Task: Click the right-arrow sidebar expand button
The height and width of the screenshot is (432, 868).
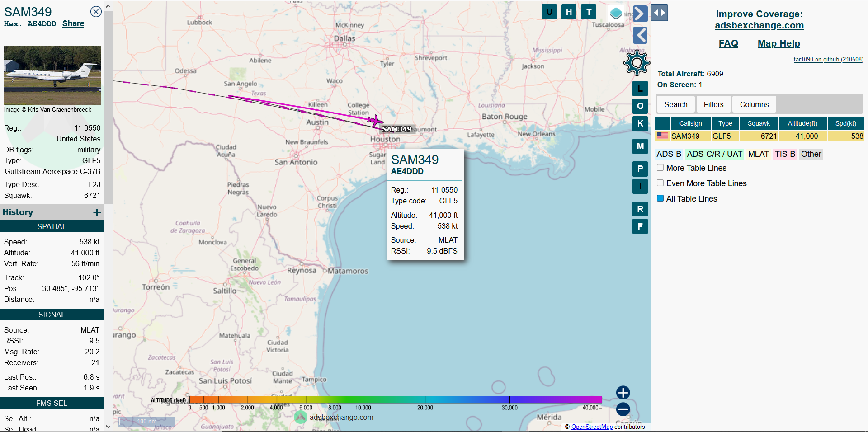Action: click(640, 14)
